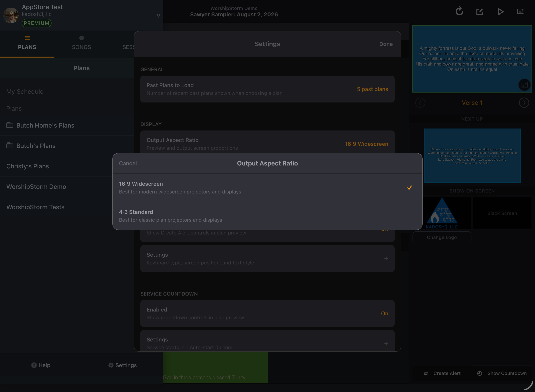Image resolution: width=535 pixels, height=392 pixels.
Task: Click Done in the Settings dialog
Action: click(386, 44)
